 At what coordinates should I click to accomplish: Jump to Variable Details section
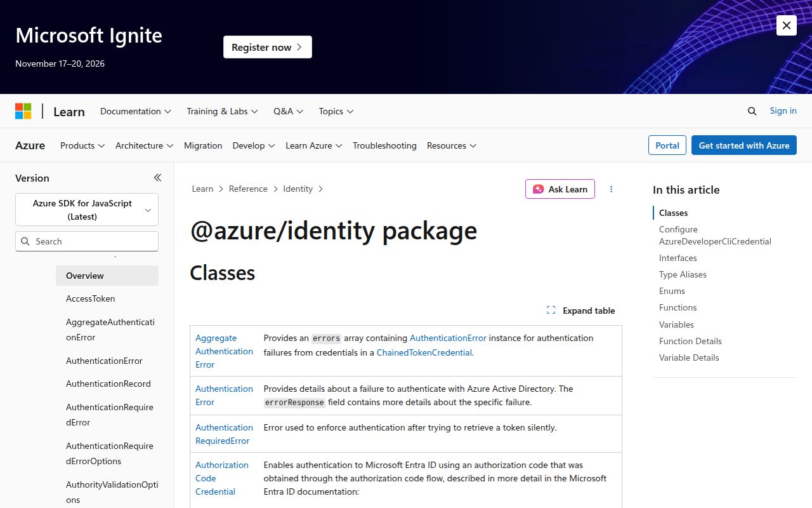689,358
